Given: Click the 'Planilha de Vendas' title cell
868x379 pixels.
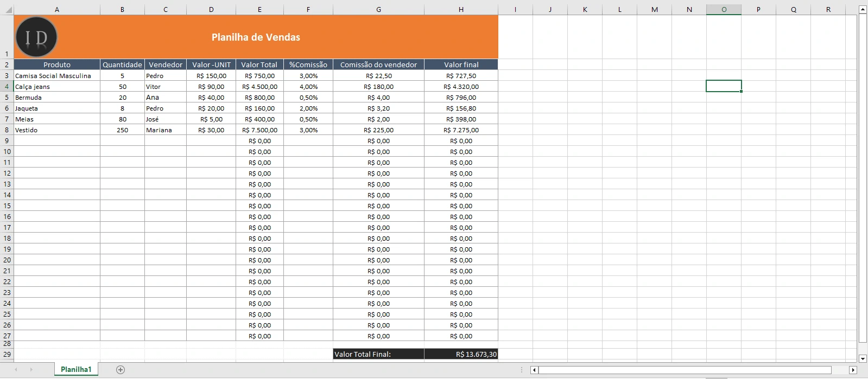Looking at the screenshot, I should 256,37.
